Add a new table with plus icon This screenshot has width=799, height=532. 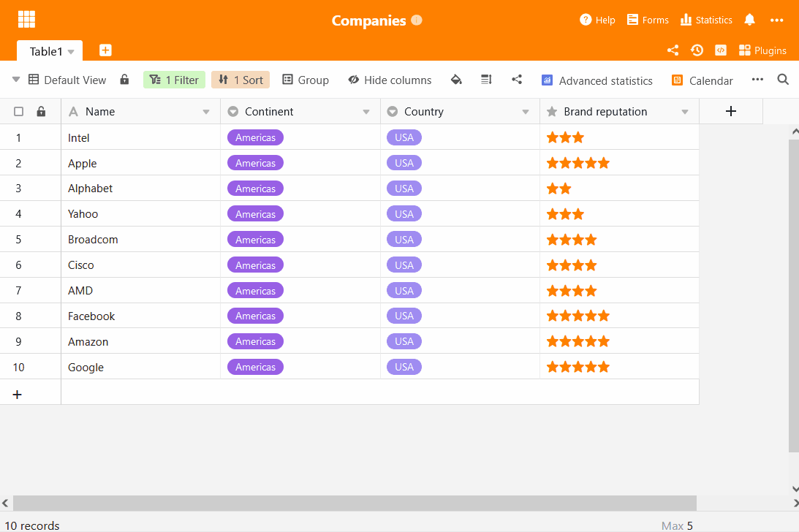point(105,50)
